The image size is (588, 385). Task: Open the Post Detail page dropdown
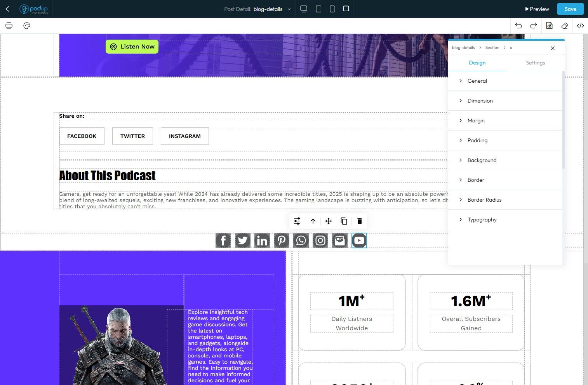tap(257, 9)
